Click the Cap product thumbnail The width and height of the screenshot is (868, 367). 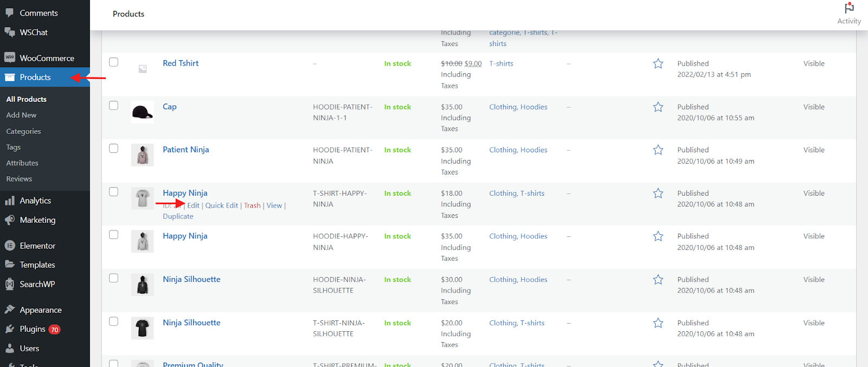coord(143,112)
